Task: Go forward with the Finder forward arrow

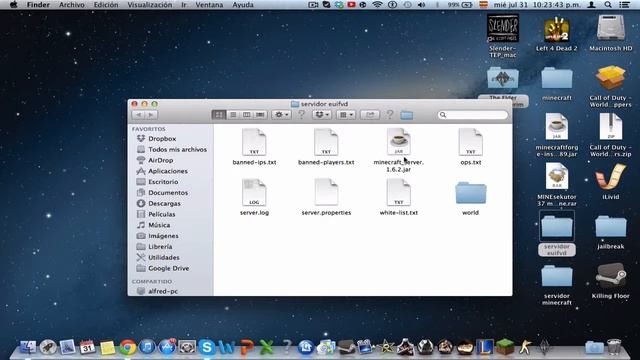Action: click(151, 115)
